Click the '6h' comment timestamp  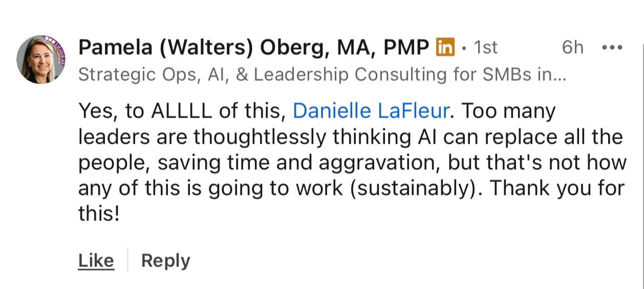point(572,48)
